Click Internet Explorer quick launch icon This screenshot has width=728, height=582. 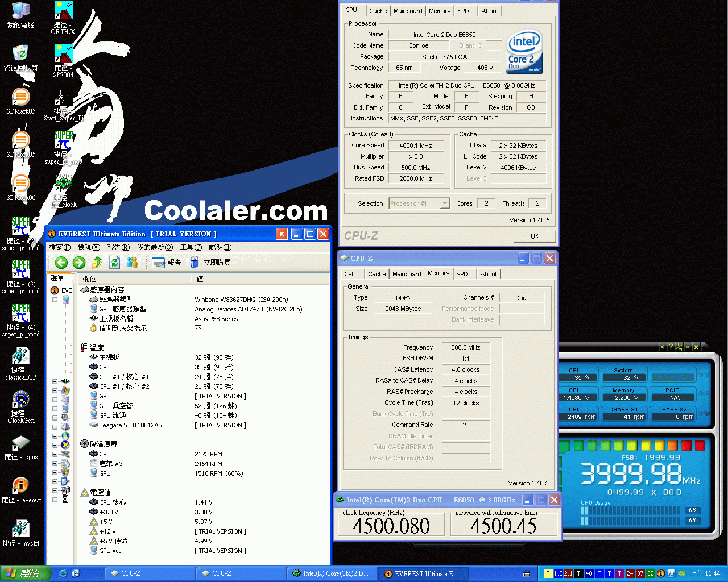63,573
